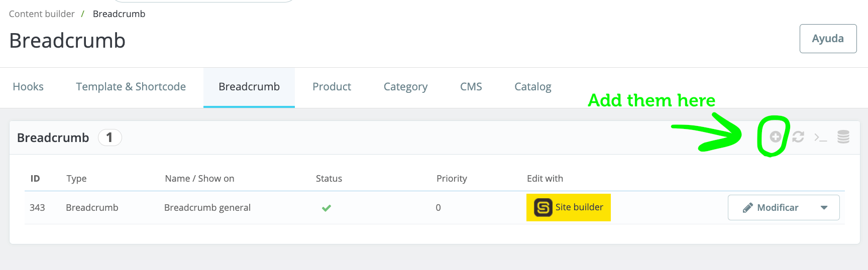
Task: Click the Breadcrumb general row name
Action: click(x=207, y=208)
